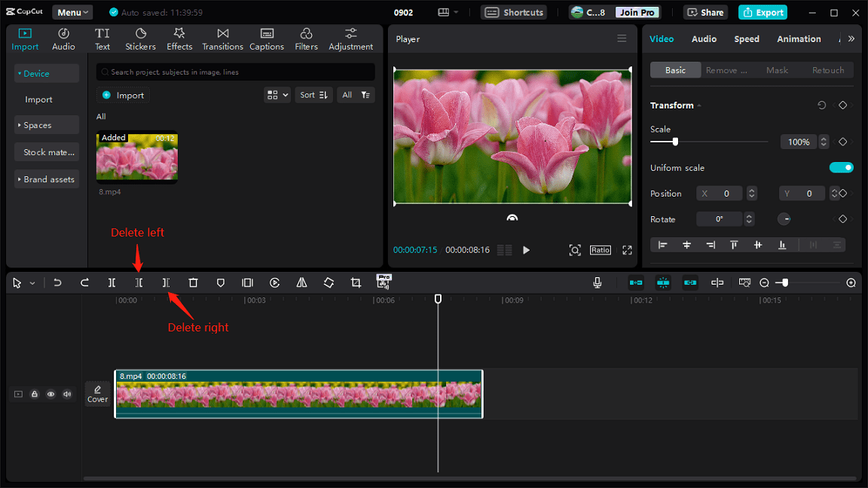Undo the last action
The image size is (868, 488).
coord(57,282)
